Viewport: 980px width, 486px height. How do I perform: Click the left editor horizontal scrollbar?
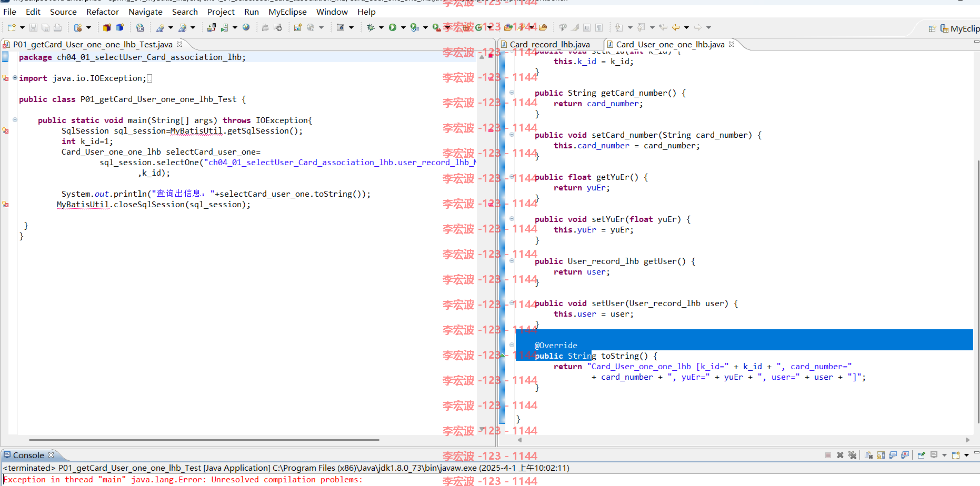click(x=204, y=440)
